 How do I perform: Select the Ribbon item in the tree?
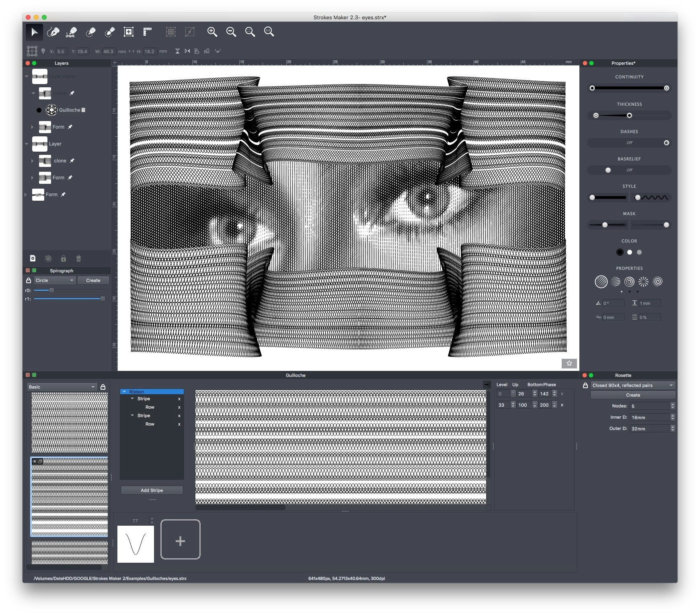pyautogui.click(x=137, y=392)
